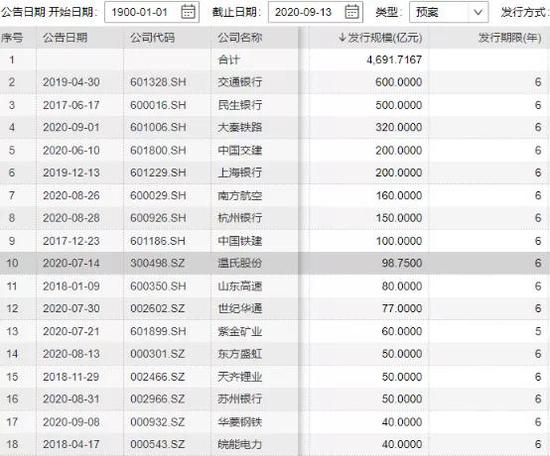Image resolution: width=550 pixels, height=456 pixels.
Task: Select company name 苏州银行
Action: [240, 399]
